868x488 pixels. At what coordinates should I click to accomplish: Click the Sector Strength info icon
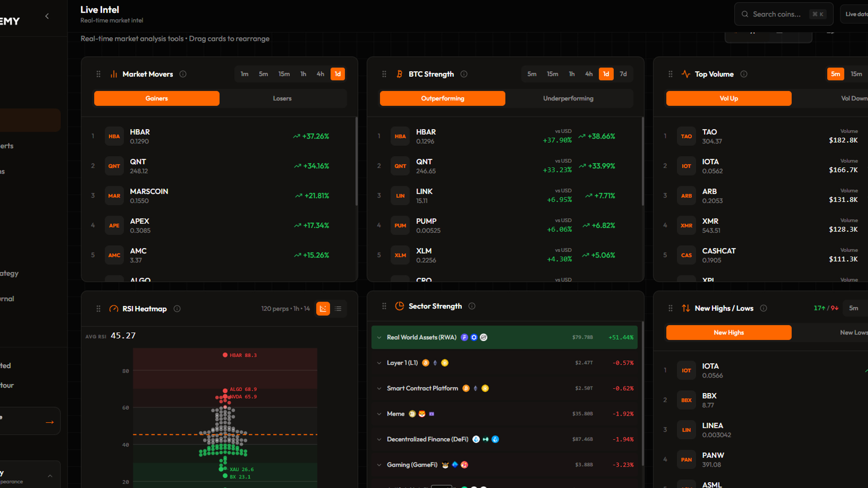[472, 306]
